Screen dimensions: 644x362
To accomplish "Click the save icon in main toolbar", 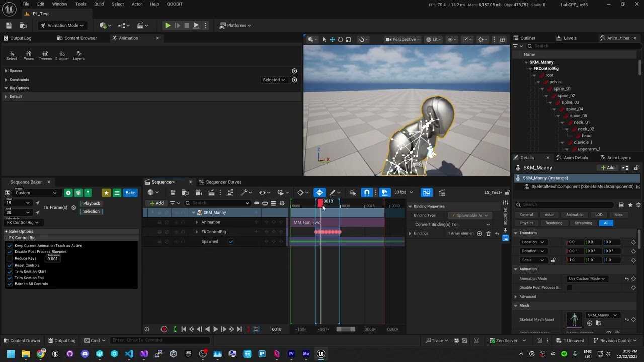I will [9, 25].
